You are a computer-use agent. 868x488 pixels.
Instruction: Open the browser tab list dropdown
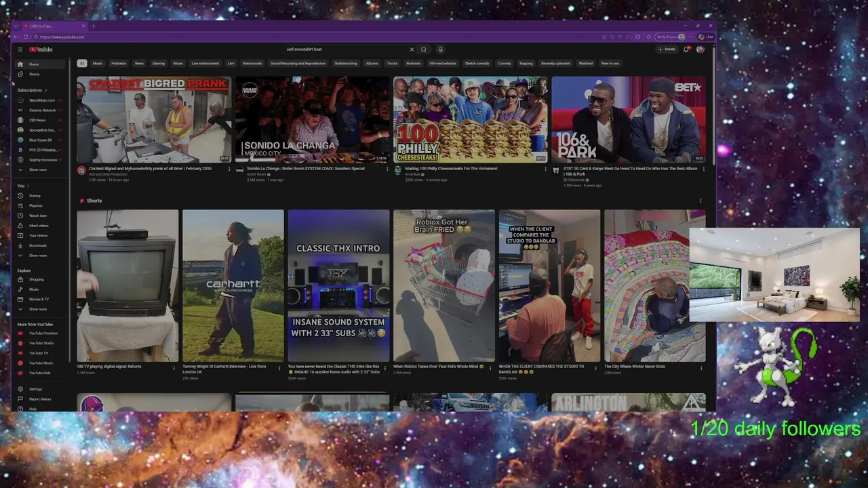click(x=16, y=26)
